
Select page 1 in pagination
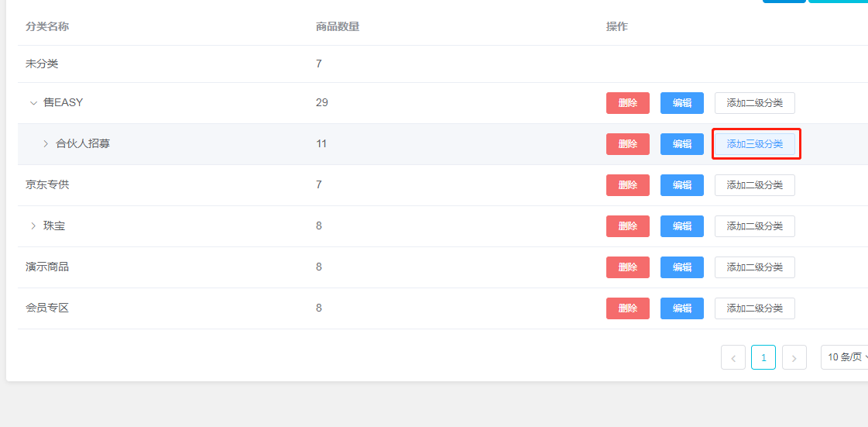coord(763,357)
